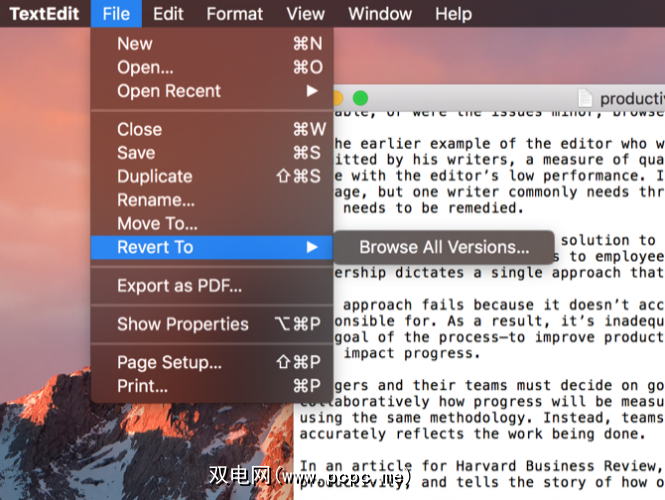The image size is (665, 500).
Task: Click the 'needs to be remedied.' text line
Action: [x=433, y=208]
